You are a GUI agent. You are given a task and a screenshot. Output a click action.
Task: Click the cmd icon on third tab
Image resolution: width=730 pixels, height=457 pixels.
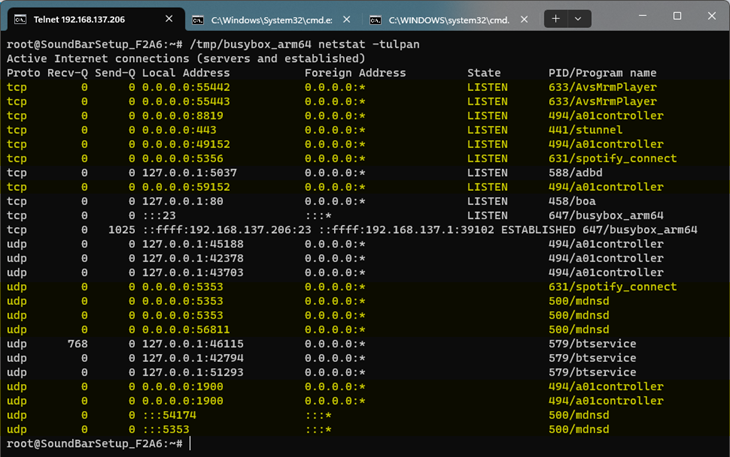point(375,20)
